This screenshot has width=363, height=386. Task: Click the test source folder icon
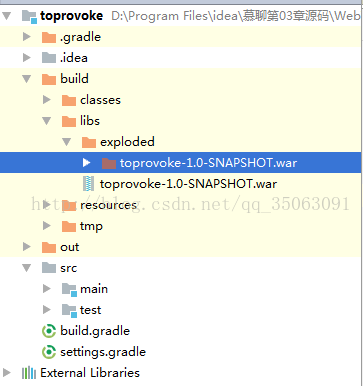pyautogui.click(x=70, y=310)
